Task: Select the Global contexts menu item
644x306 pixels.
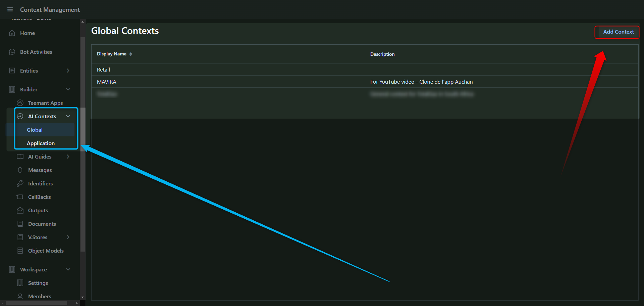Action: (35, 130)
